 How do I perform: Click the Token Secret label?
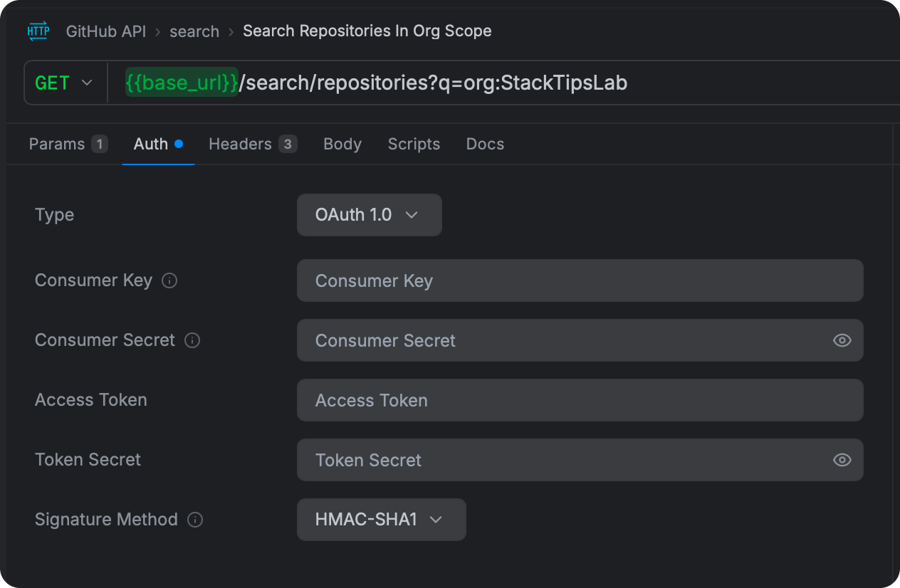88,460
